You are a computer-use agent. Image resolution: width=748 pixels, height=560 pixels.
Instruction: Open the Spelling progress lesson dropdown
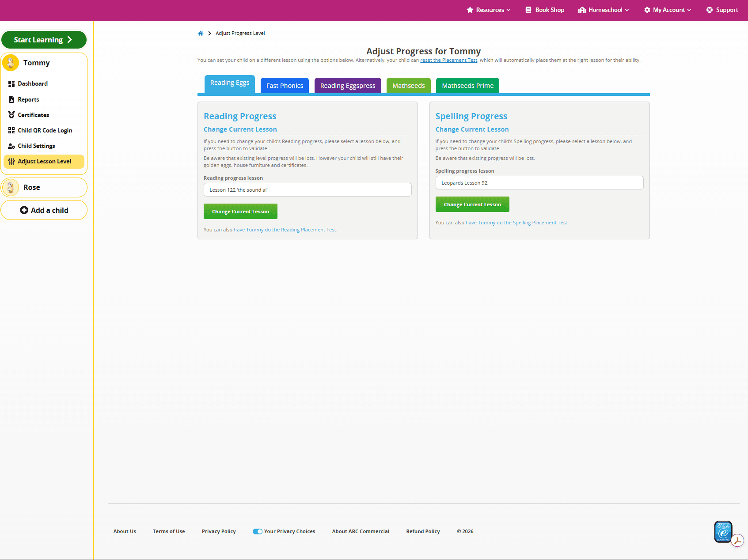tap(539, 183)
